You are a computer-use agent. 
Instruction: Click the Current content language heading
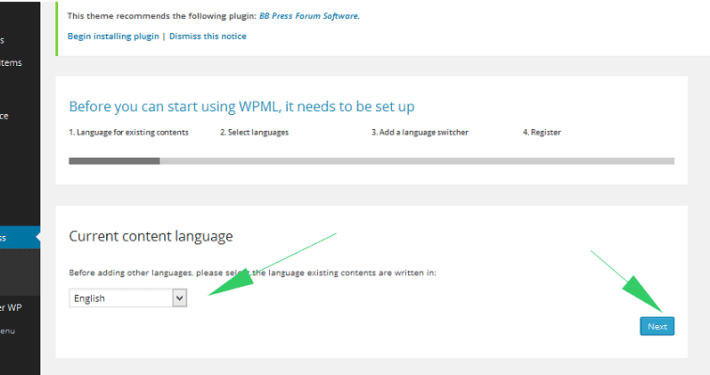tap(151, 236)
